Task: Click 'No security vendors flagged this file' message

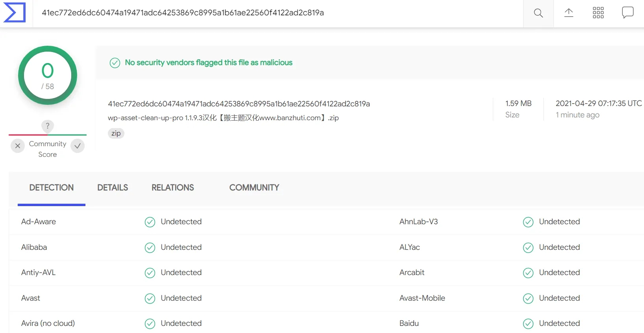Action: (209, 63)
